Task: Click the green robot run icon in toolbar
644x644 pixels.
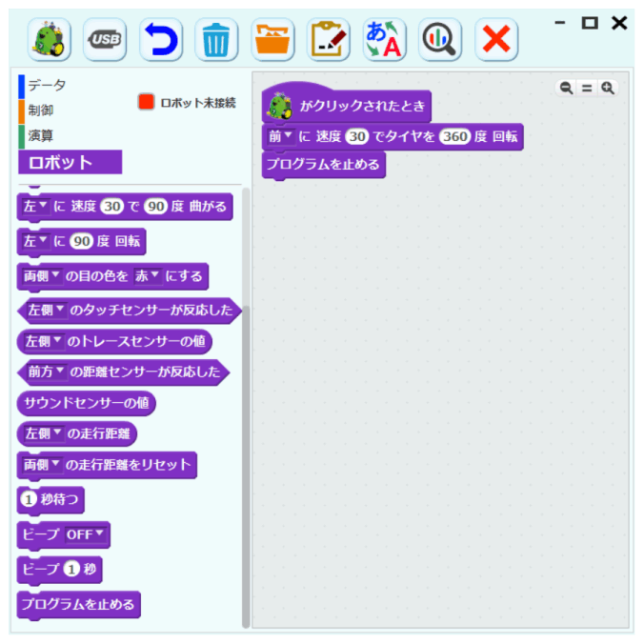Action: (x=50, y=39)
